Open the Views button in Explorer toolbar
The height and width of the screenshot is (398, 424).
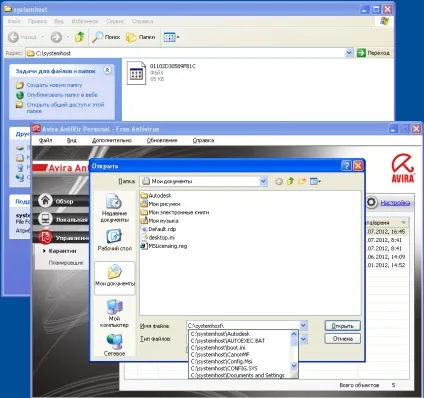[171, 37]
